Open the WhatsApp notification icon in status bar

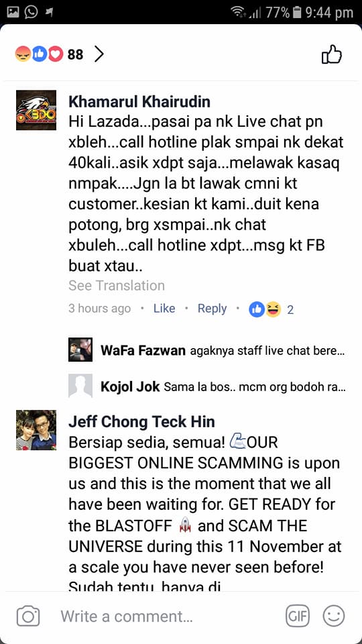tap(32, 12)
